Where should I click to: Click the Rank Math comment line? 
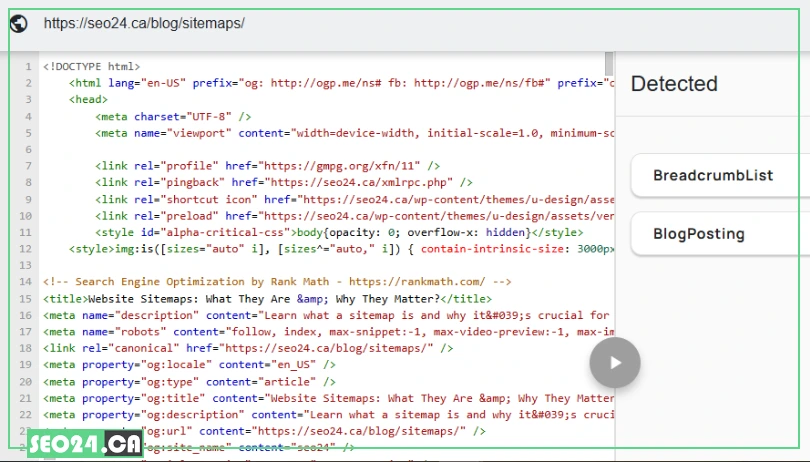[277, 282]
